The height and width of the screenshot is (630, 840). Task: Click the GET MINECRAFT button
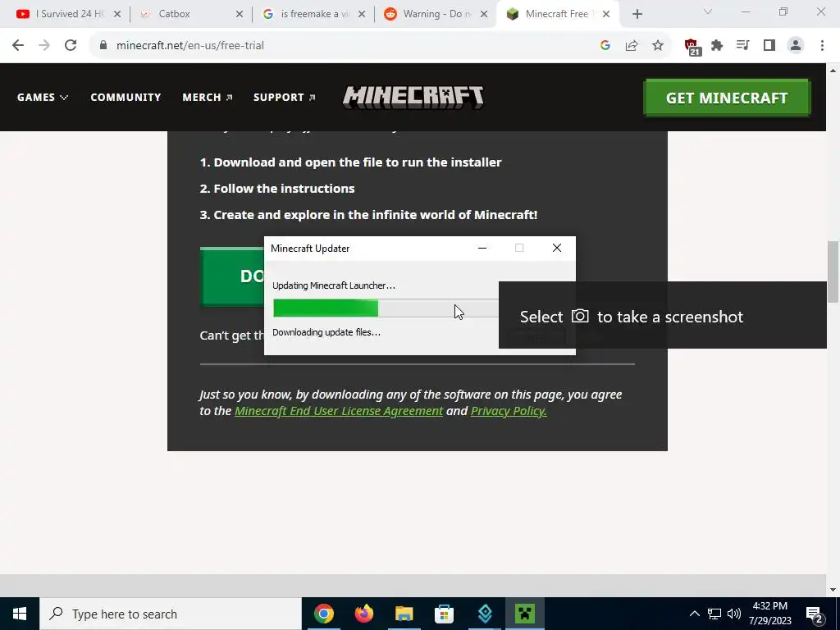[727, 98]
